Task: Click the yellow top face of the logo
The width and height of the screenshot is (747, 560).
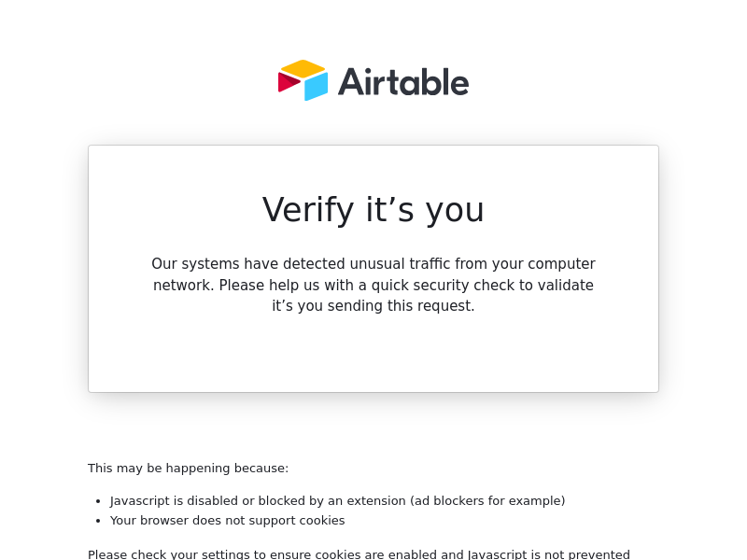Action: (303, 68)
